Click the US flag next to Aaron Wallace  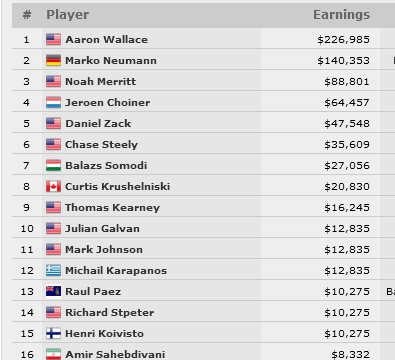coord(53,39)
